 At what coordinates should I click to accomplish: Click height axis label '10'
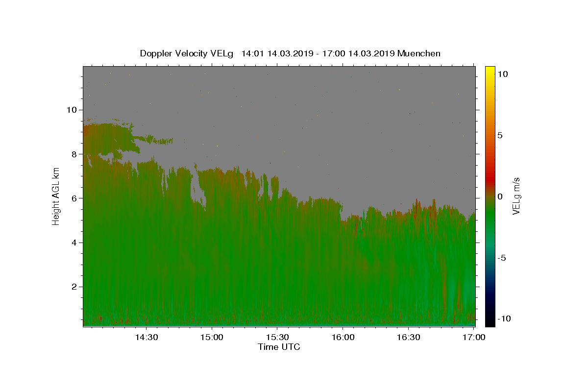point(72,110)
